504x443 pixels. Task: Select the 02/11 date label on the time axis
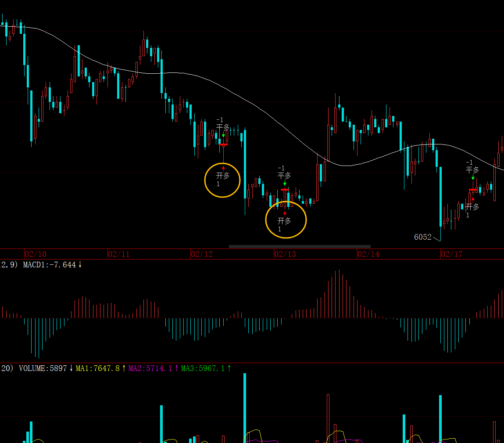click(119, 254)
